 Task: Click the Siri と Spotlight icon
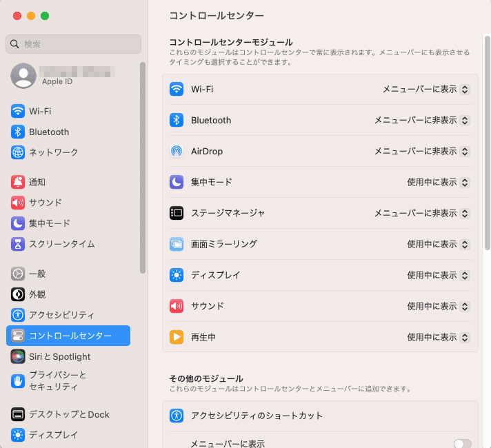click(x=18, y=356)
